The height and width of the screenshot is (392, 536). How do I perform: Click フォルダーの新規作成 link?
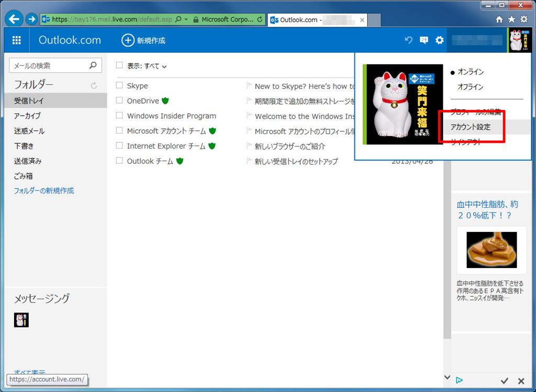[44, 191]
